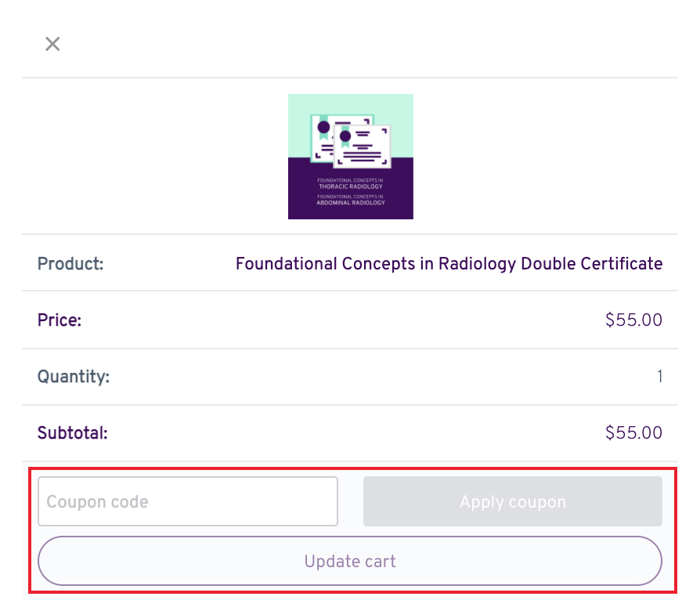The image size is (700, 600).
Task: Click the Subtotal: row label
Action: 72,432
